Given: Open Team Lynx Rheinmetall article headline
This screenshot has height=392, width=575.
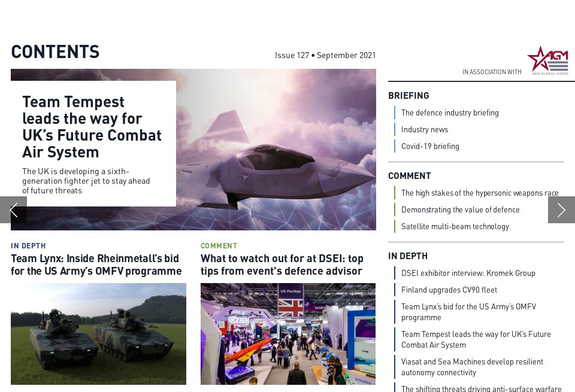Looking at the screenshot, I should coord(96,265).
